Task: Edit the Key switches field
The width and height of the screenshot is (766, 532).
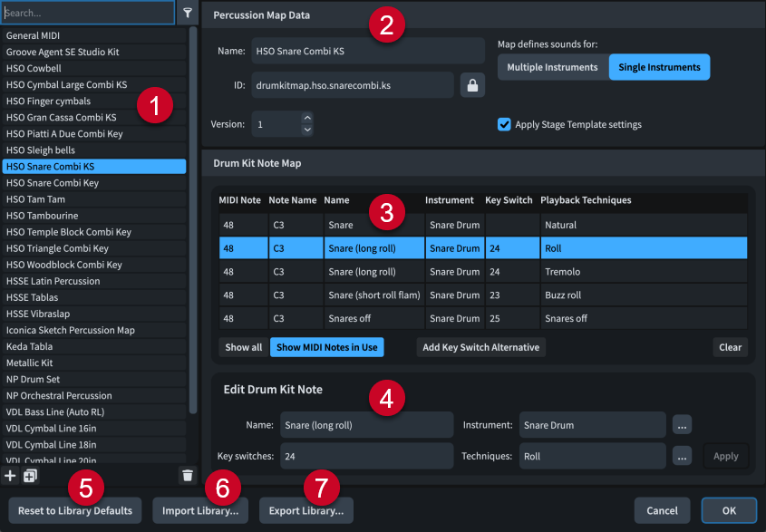Action: click(366, 456)
